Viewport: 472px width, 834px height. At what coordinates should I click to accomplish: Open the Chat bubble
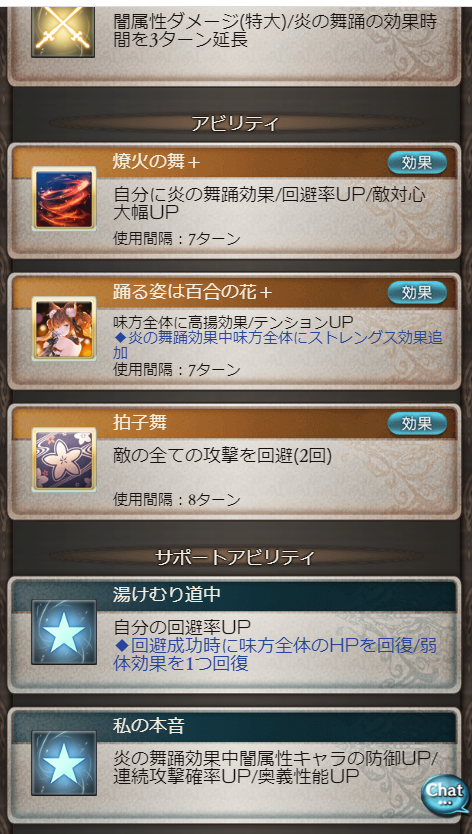(445, 794)
